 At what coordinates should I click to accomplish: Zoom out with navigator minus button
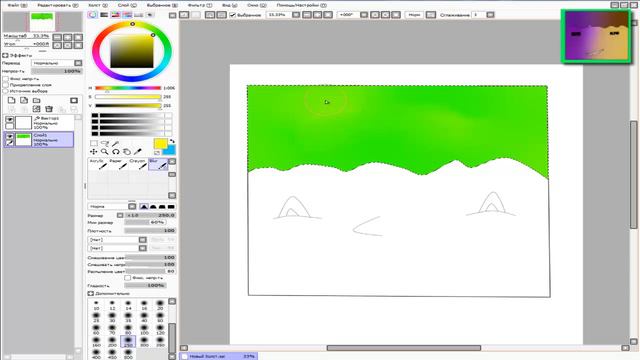tap(57, 37)
